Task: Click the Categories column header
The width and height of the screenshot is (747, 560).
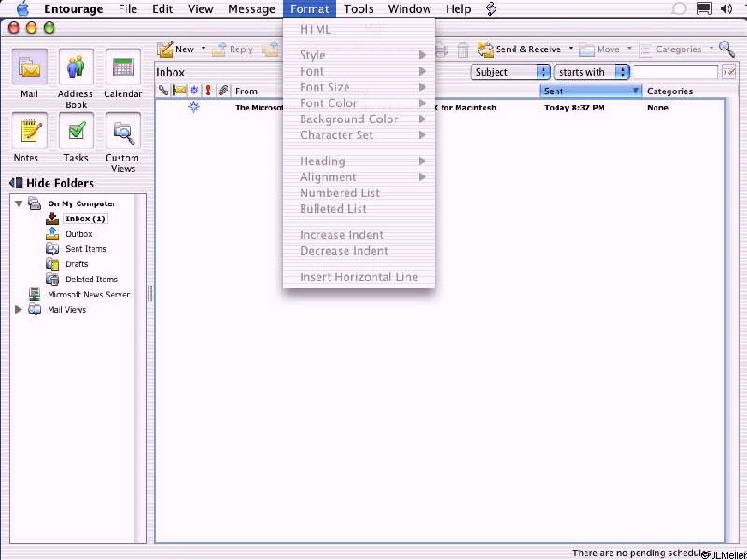Action: point(669,91)
